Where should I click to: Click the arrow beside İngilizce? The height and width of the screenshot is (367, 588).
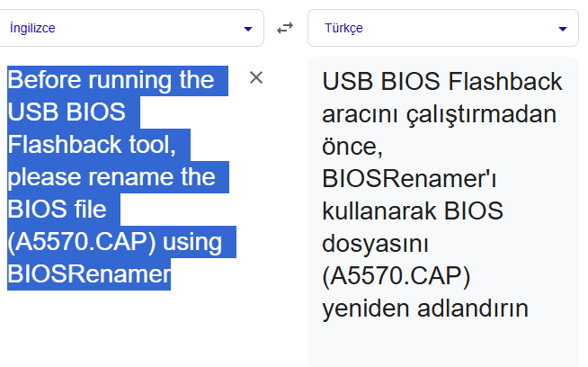tap(248, 29)
